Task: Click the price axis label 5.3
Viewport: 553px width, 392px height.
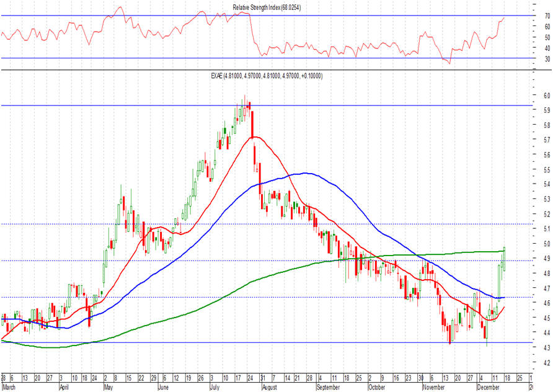Action: 547,199
